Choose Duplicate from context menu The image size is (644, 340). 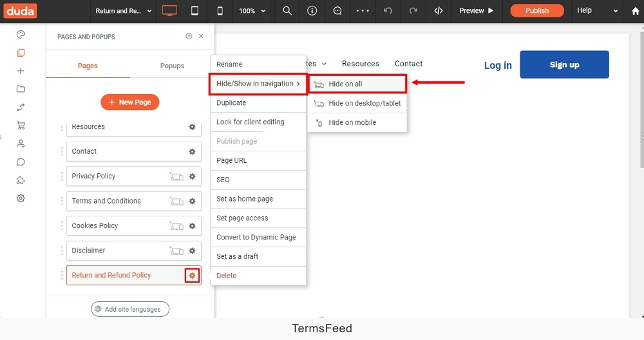click(258, 102)
